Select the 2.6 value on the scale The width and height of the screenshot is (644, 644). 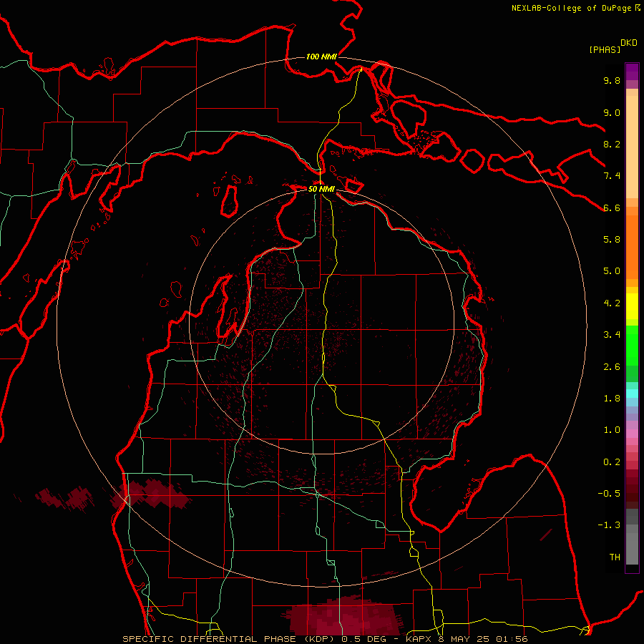click(x=612, y=367)
